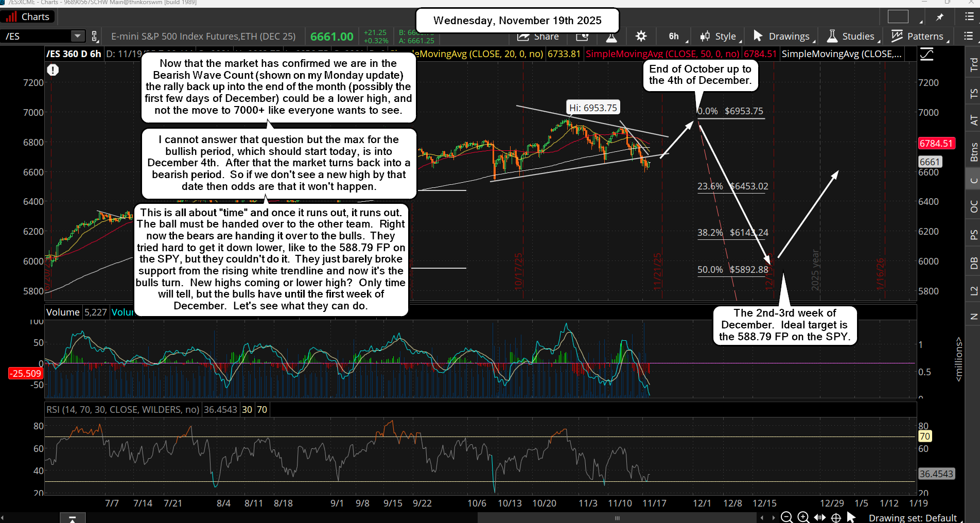
Task: Open the Studies button
Action: click(851, 36)
